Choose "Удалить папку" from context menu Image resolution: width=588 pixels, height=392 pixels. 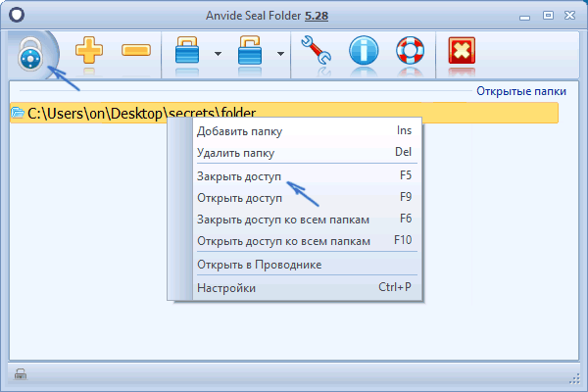pyautogui.click(x=307, y=152)
